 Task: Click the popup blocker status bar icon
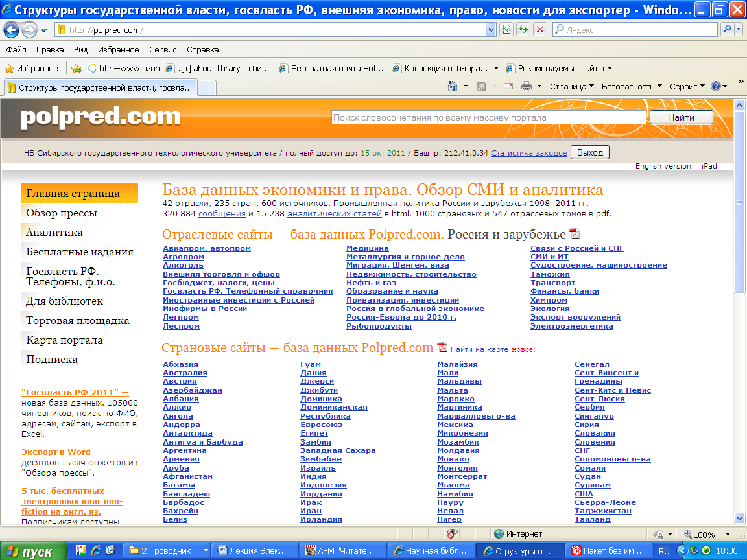453,534
